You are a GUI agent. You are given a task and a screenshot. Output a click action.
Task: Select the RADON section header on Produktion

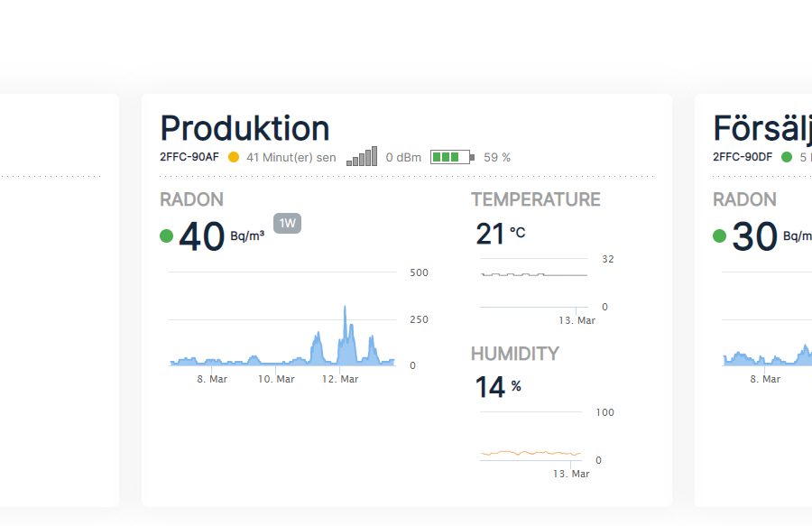[x=191, y=199]
